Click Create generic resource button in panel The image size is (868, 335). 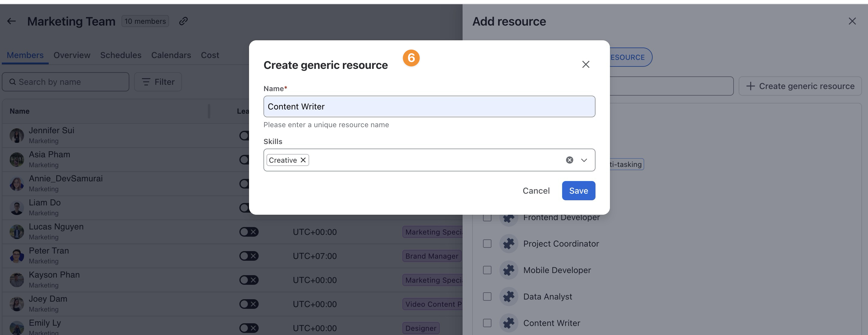tap(800, 86)
